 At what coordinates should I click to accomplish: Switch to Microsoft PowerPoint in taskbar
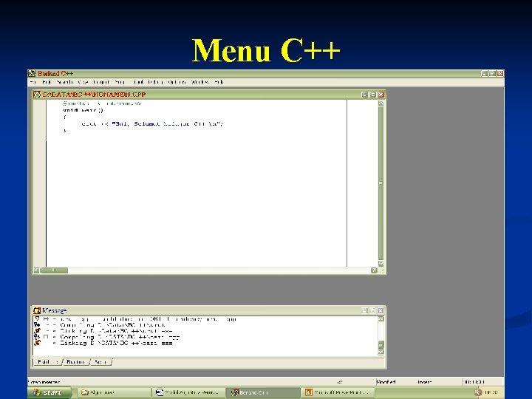click(x=338, y=392)
